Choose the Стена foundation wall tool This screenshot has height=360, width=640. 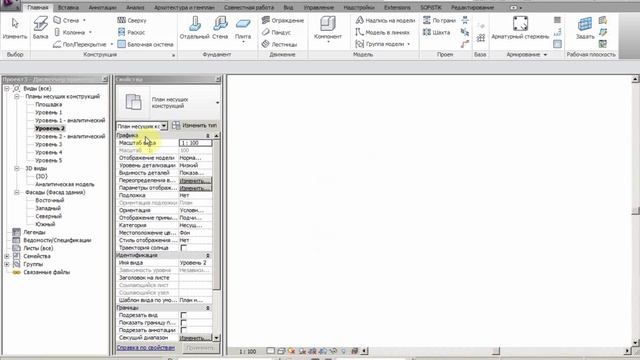(220, 28)
